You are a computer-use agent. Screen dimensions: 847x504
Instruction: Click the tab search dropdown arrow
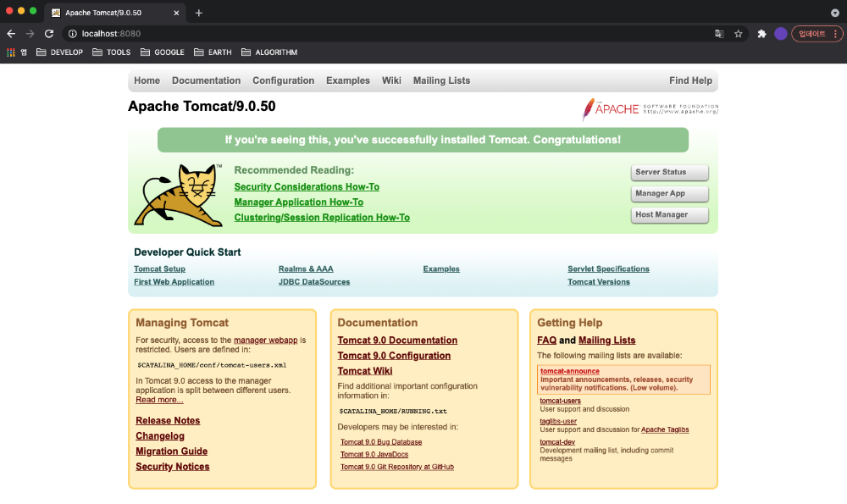tap(834, 13)
